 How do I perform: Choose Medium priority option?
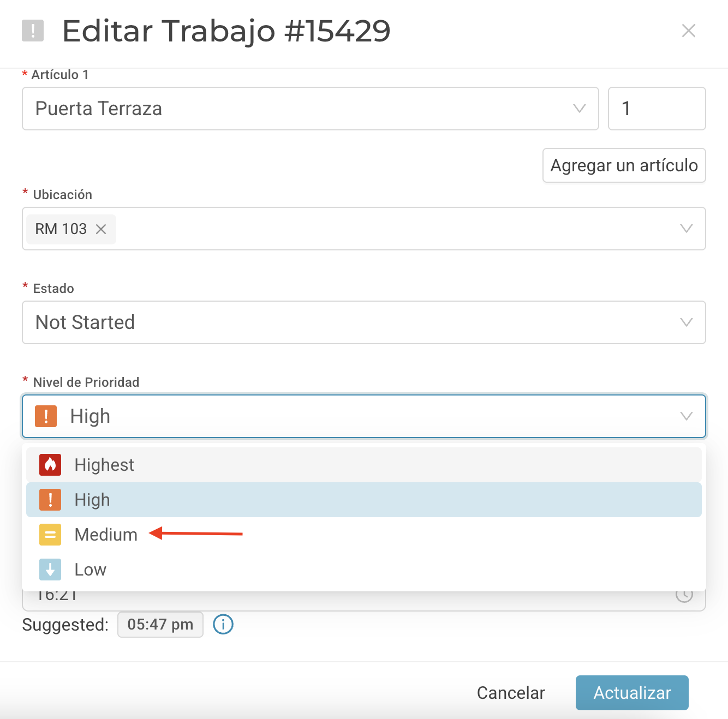pos(364,535)
